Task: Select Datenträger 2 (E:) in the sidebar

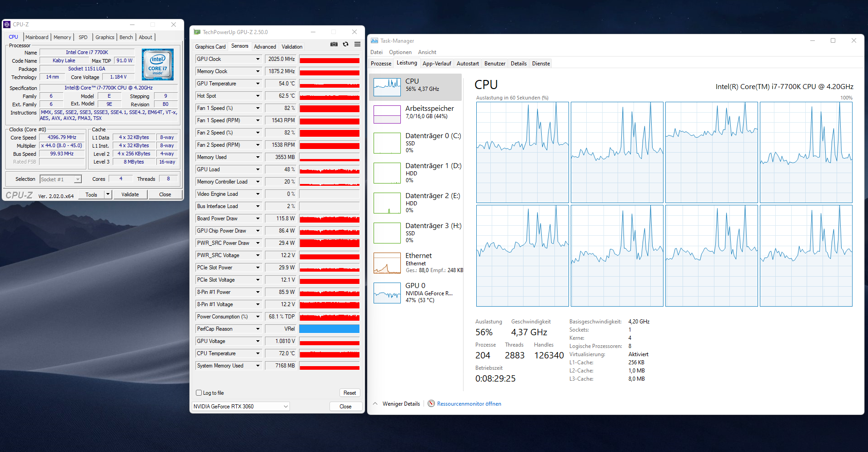Action: 415,203
